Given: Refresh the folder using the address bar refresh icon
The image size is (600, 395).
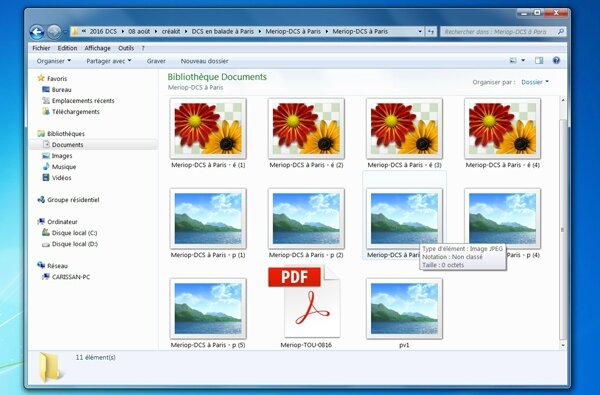Looking at the screenshot, I should (x=431, y=32).
